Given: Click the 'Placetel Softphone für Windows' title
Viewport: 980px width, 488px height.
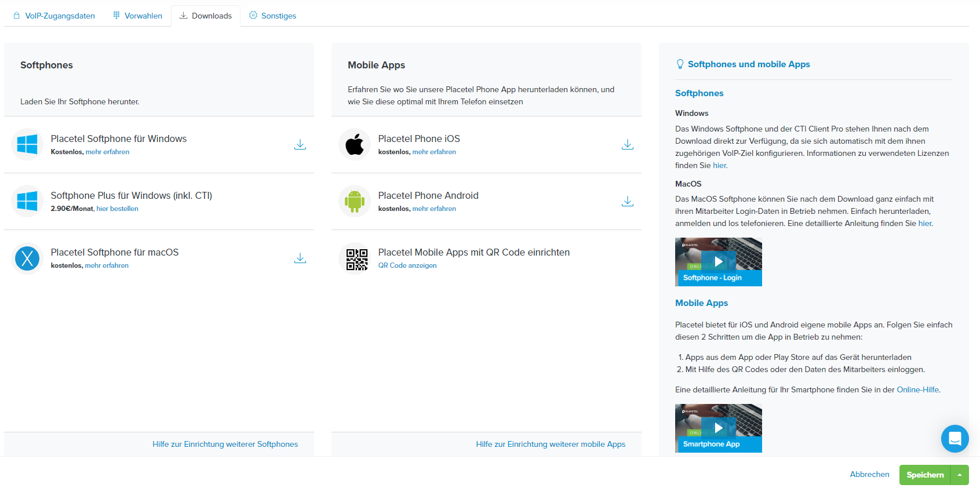Looking at the screenshot, I should point(119,139).
